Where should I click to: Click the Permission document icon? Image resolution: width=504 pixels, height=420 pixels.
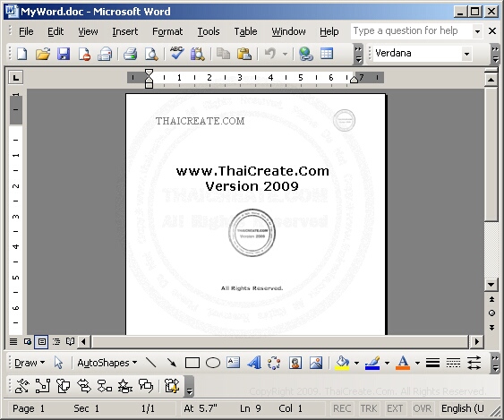[84, 54]
